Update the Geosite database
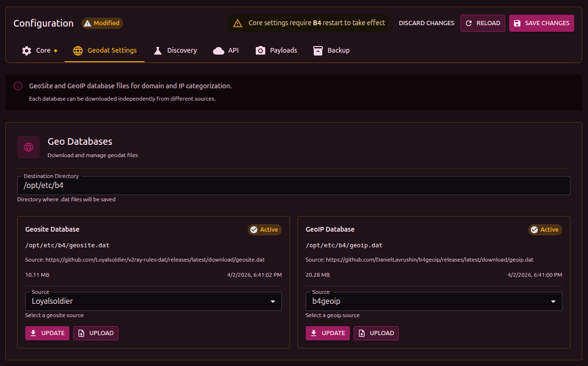588x366 pixels. point(47,333)
